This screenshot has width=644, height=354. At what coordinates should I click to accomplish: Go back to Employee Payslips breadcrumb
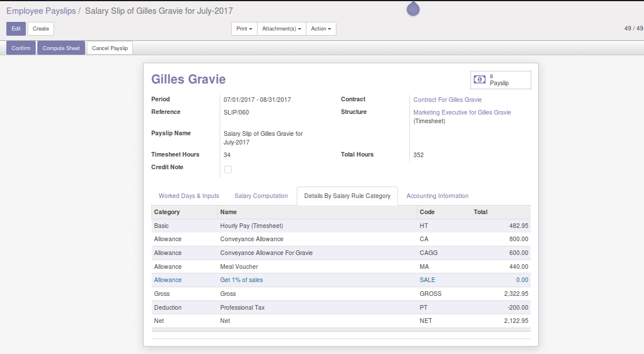click(x=41, y=11)
